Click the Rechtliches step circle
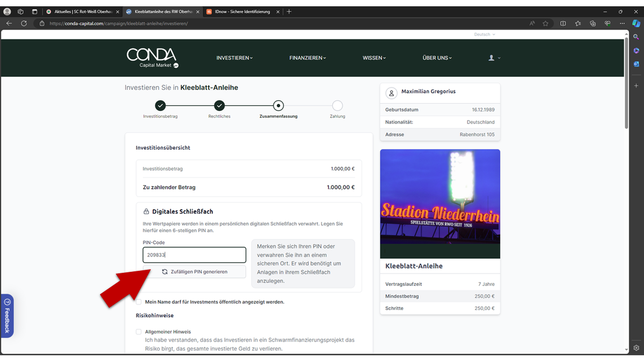 (x=219, y=106)
